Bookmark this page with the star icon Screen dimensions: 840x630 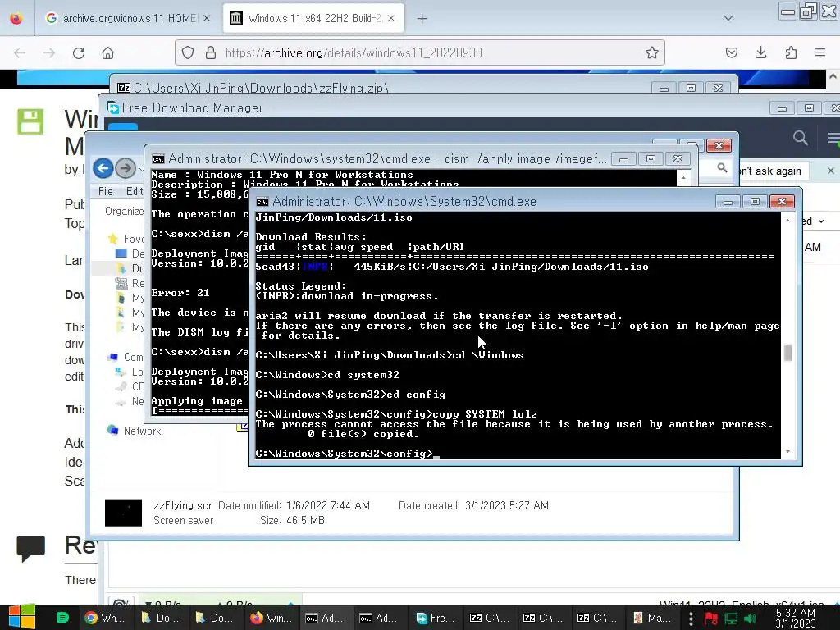coord(652,52)
